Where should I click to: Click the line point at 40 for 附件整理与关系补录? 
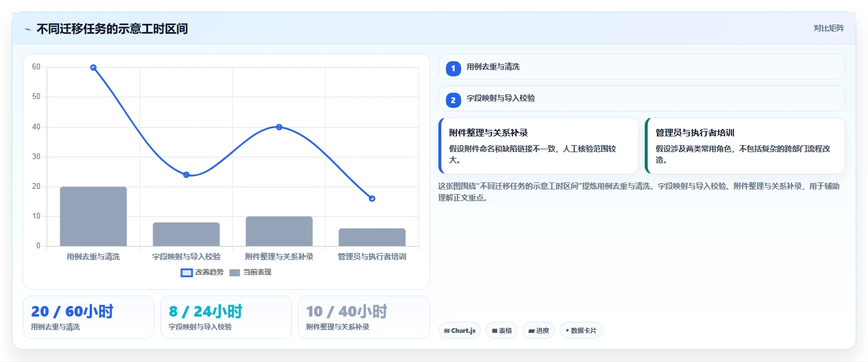(279, 127)
